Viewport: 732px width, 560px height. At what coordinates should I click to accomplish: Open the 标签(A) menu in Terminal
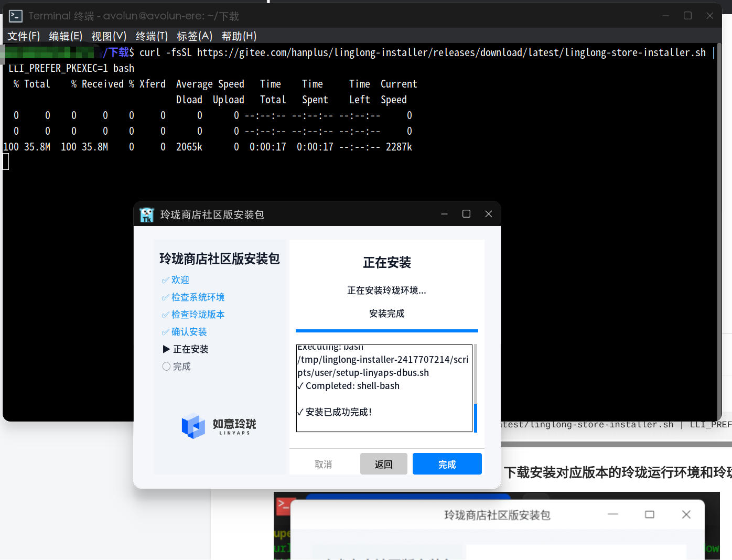(195, 36)
